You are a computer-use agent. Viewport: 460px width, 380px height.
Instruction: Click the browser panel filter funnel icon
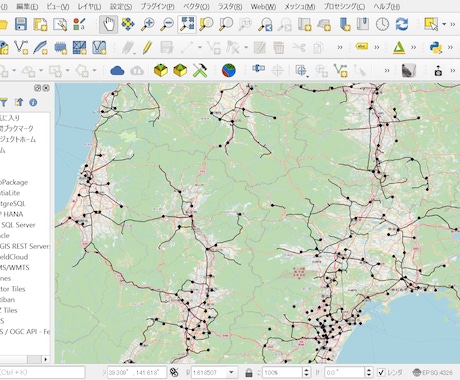tap(4, 102)
